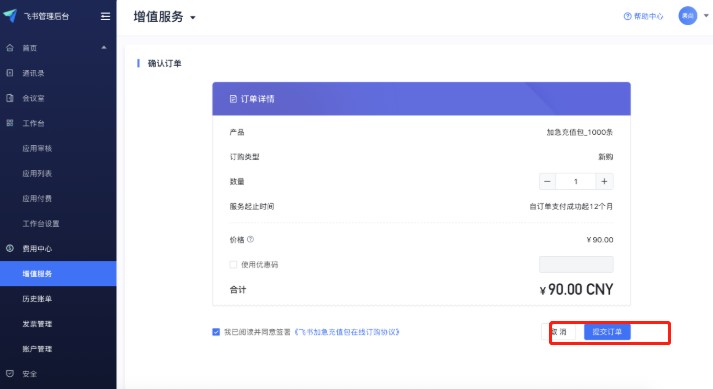Click the contacts (通讯录) icon
The image size is (713, 389).
[10, 73]
